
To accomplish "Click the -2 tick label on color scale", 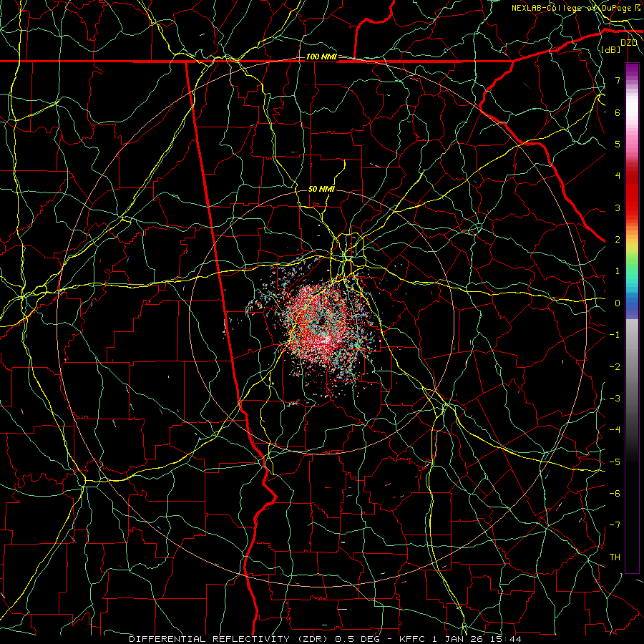I will click(x=615, y=367).
